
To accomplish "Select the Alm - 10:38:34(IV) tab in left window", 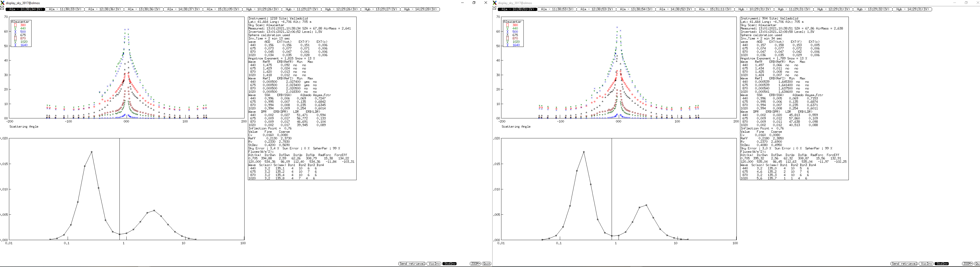I will coord(25,9).
